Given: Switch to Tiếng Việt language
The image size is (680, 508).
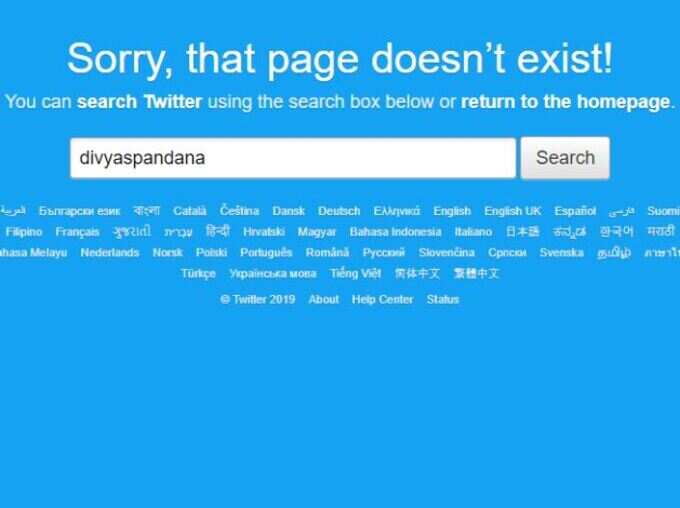Looking at the screenshot, I should [356, 273].
